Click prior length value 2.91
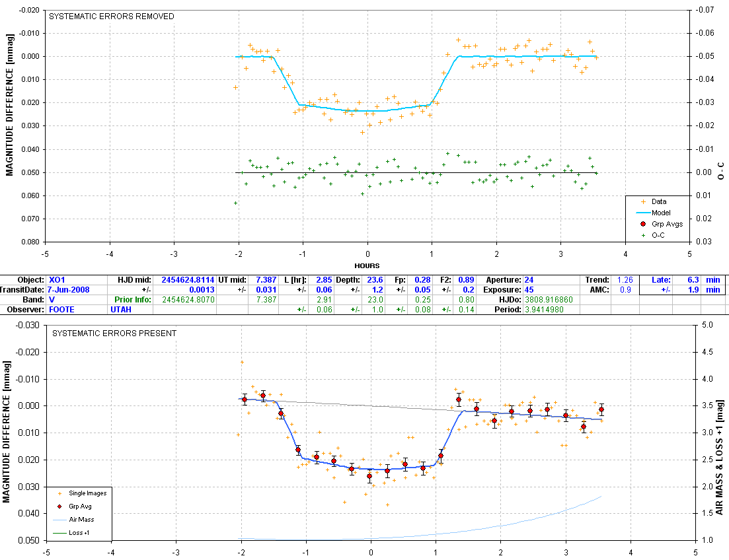729x560 pixels. click(x=324, y=300)
